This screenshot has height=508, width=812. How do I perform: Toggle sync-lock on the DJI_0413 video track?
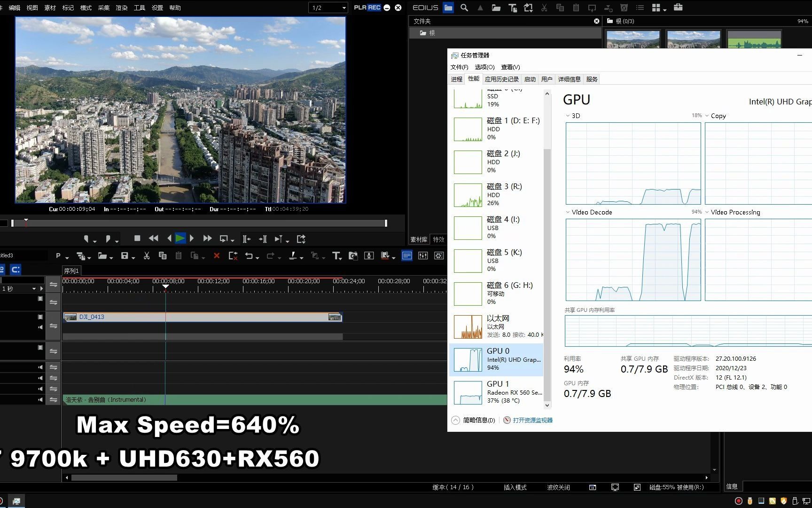coord(53,326)
